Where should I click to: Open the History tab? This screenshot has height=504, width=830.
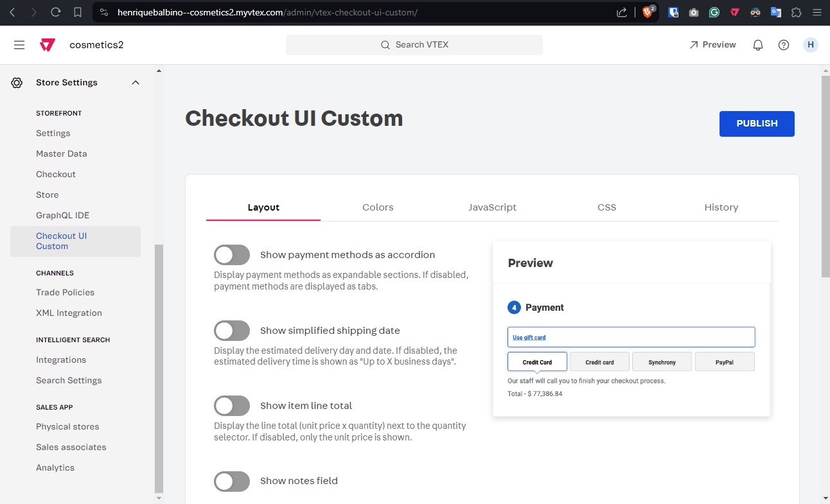(x=721, y=207)
